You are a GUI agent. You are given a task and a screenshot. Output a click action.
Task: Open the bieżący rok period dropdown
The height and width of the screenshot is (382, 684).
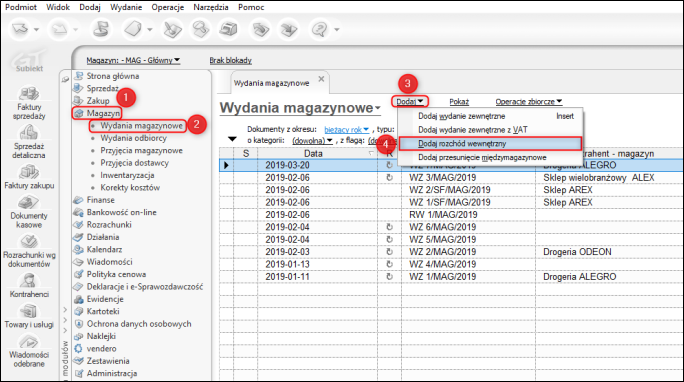pyautogui.click(x=347, y=130)
